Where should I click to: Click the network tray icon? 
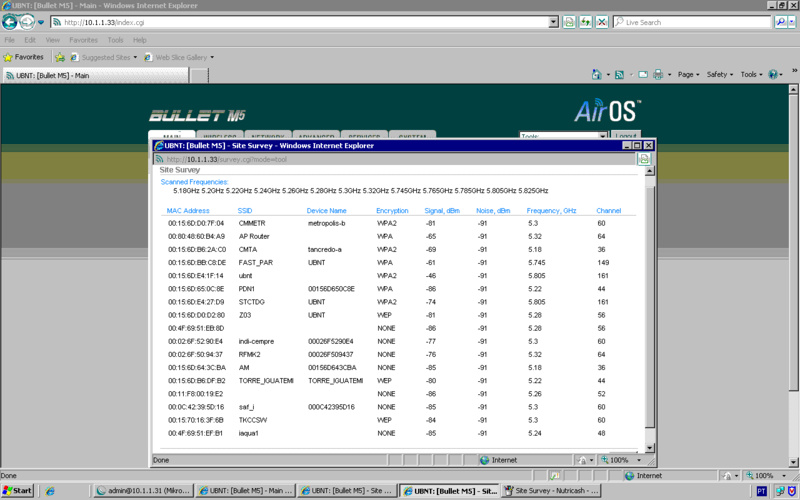(x=780, y=491)
